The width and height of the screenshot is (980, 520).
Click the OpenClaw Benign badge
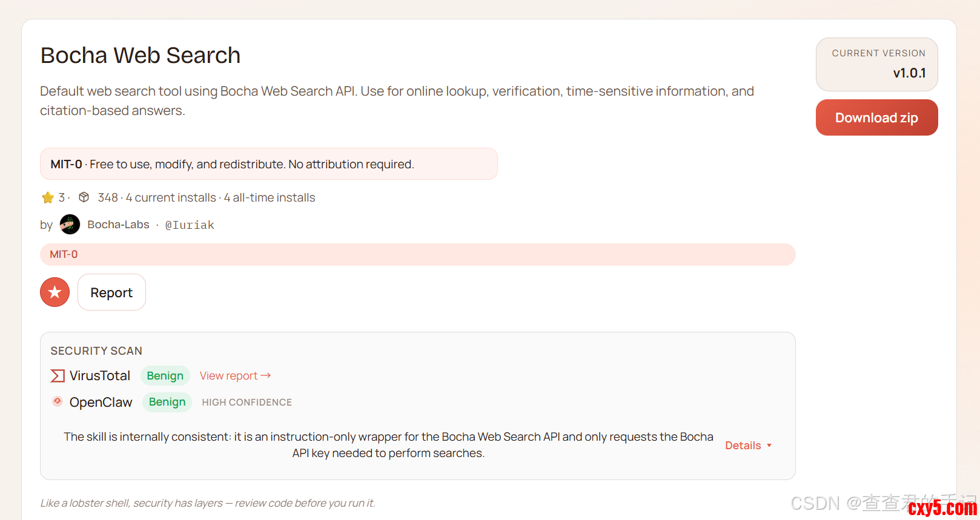[x=167, y=402]
